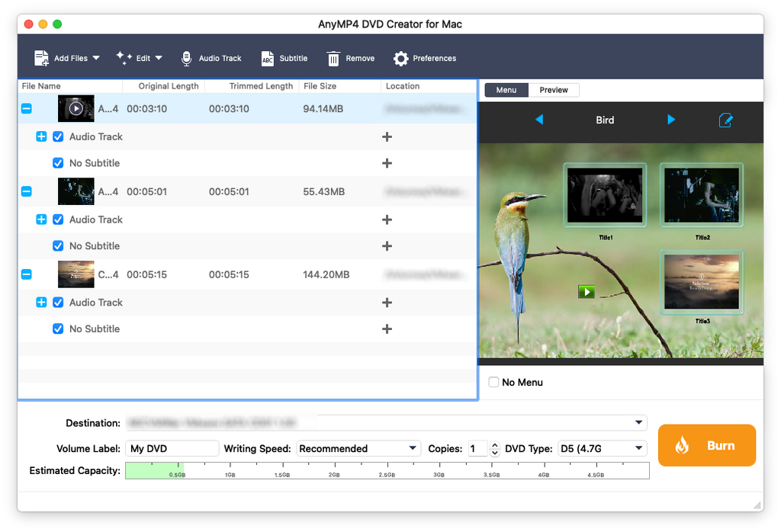Screen dimensions: 781x532
Task: Add audio track plus for 94.14MB file
Action: [x=387, y=137]
